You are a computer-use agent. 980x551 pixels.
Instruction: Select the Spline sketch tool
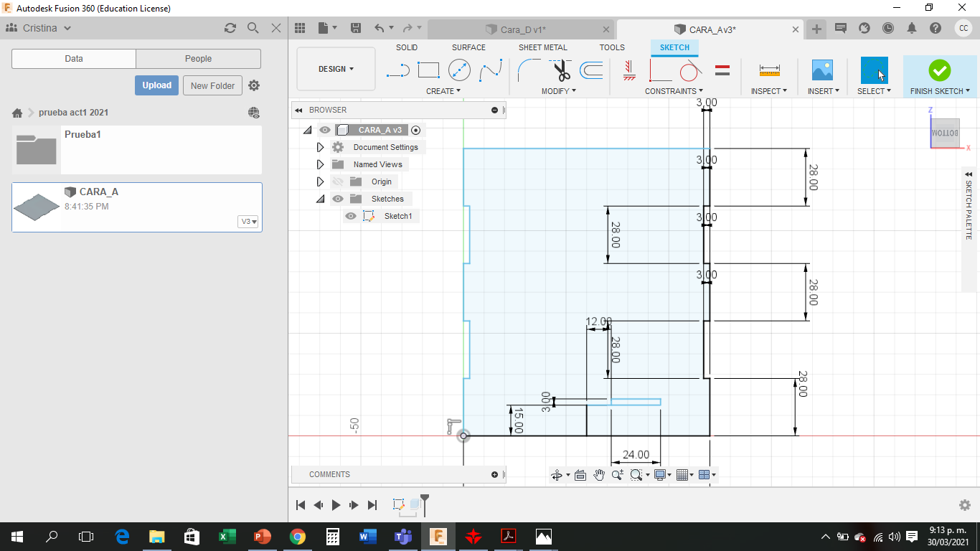click(491, 70)
